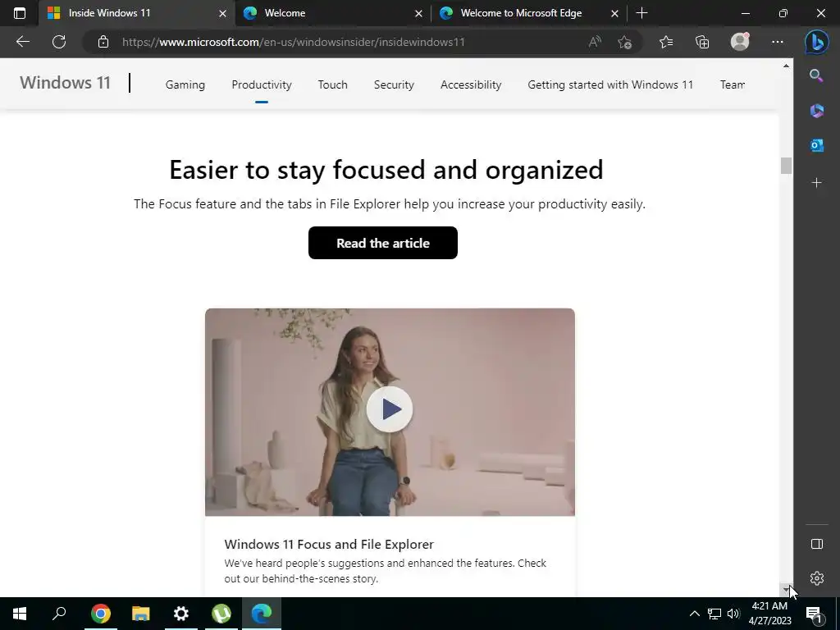Open Outlook sidebar icon
This screenshot has height=630, width=840.
pyautogui.click(x=816, y=145)
